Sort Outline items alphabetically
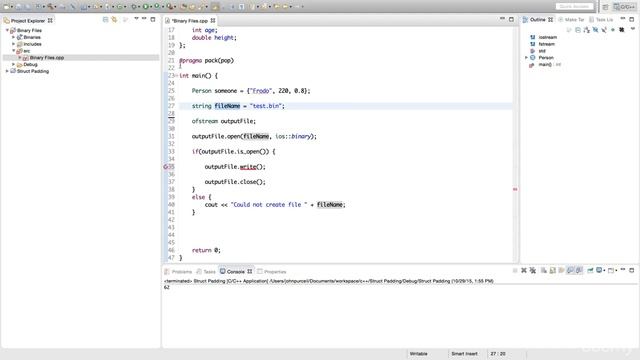The image size is (640, 360). (587, 30)
